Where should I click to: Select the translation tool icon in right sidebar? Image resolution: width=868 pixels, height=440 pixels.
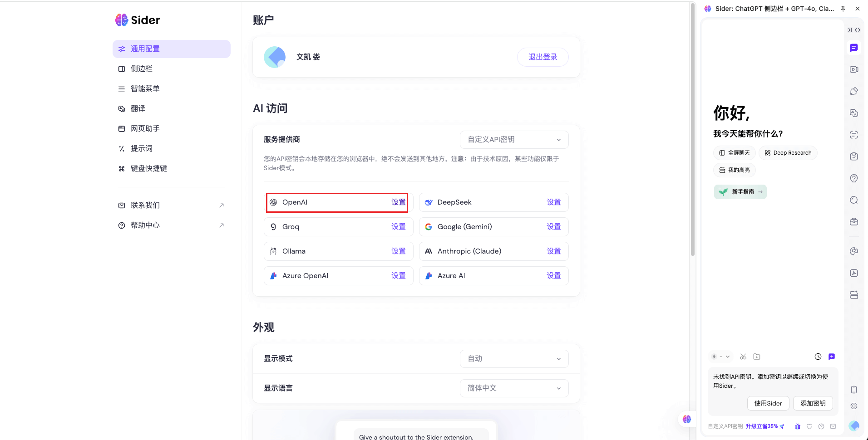click(x=854, y=112)
